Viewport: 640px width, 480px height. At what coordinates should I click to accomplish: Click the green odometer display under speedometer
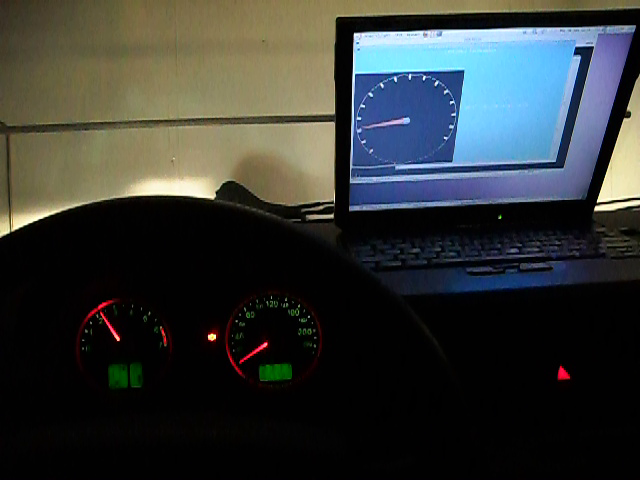(x=275, y=372)
